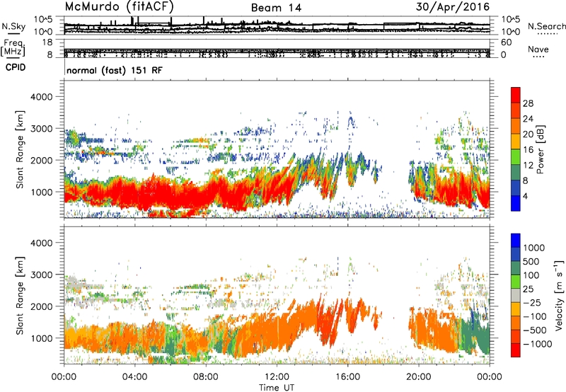Click the '4000' tick label on the power panel
This screenshot has width=566, height=392.
pyautogui.click(x=42, y=97)
